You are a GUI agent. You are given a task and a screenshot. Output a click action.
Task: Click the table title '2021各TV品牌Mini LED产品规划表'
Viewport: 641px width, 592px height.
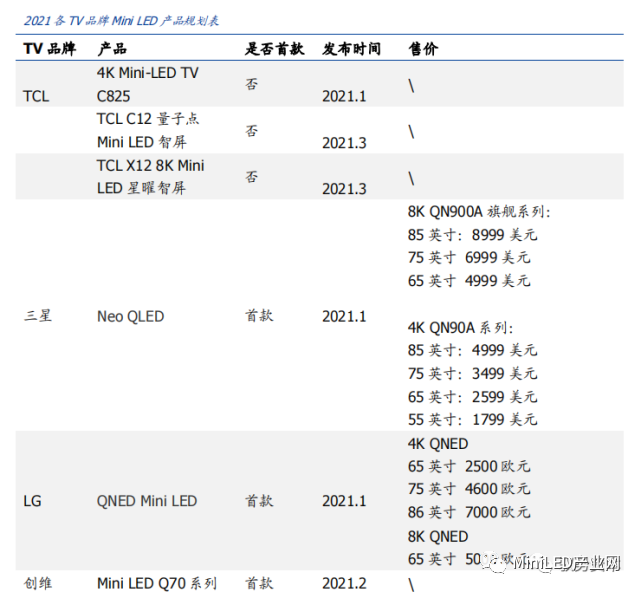click(121, 20)
